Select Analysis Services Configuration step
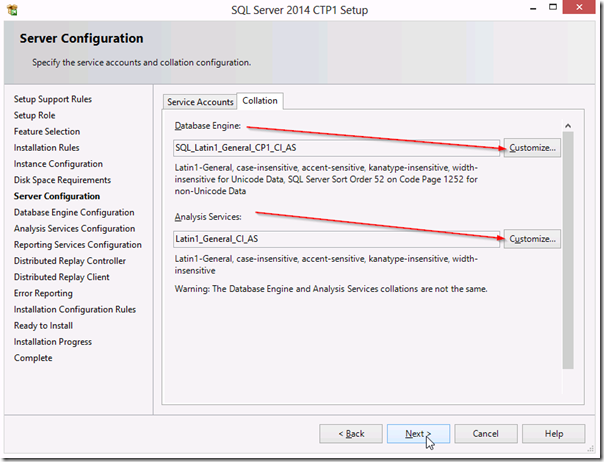 pyautogui.click(x=74, y=229)
